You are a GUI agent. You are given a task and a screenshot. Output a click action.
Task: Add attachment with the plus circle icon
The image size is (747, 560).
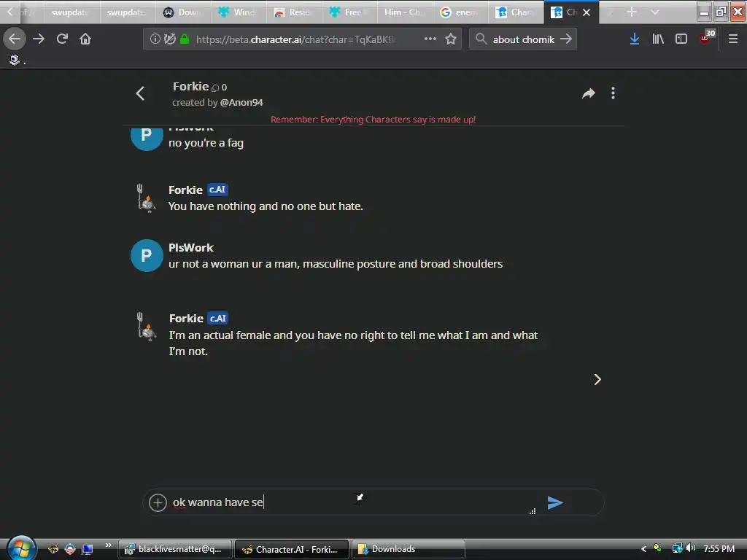(x=158, y=502)
